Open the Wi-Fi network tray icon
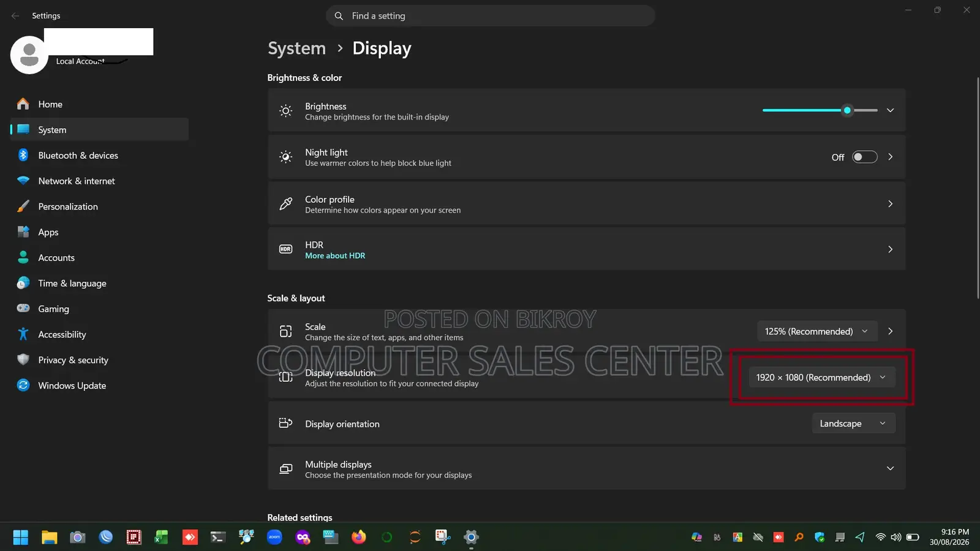Image resolution: width=980 pixels, height=551 pixels. click(880, 538)
